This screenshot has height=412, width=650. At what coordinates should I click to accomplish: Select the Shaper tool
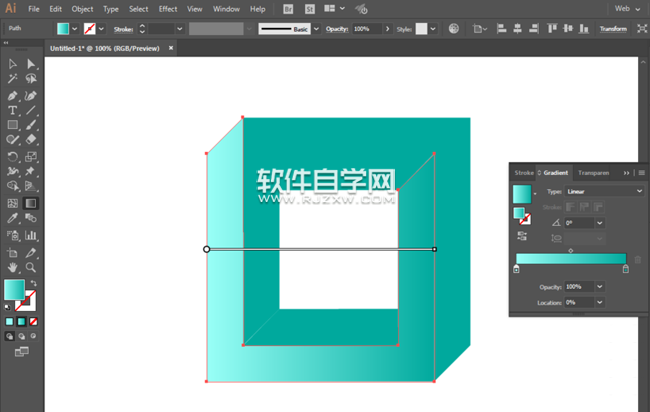click(x=12, y=139)
